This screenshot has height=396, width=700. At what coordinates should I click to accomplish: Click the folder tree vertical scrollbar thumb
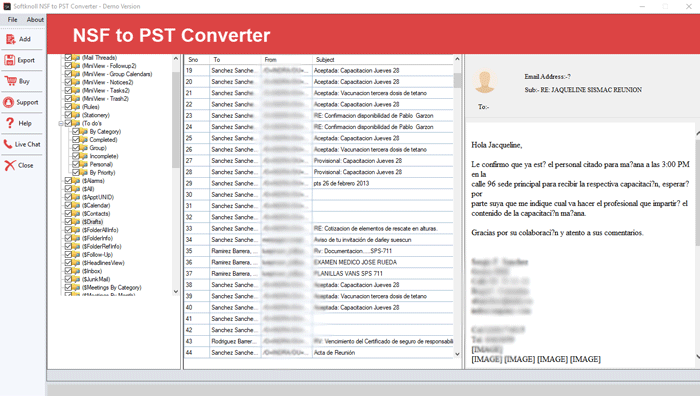click(x=175, y=120)
